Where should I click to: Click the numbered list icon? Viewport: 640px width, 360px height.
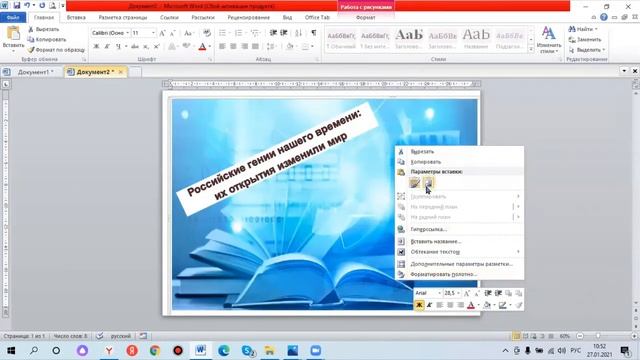point(240,33)
